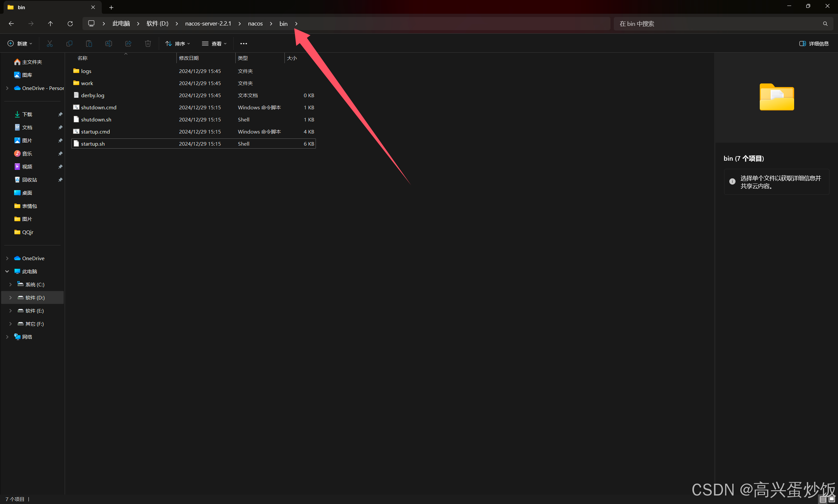Screen dimensions: 838x504
Task: Click the Paste clipboard icon
Action: click(x=89, y=44)
